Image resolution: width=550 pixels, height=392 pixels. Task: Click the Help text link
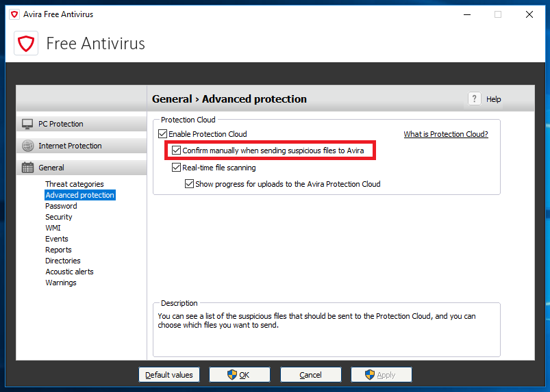pos(494,99)
